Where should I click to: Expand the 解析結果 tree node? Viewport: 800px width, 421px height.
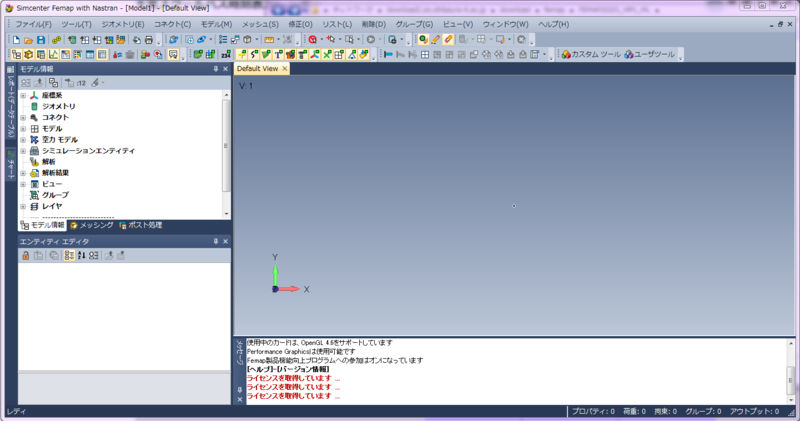tap(23, 173)
